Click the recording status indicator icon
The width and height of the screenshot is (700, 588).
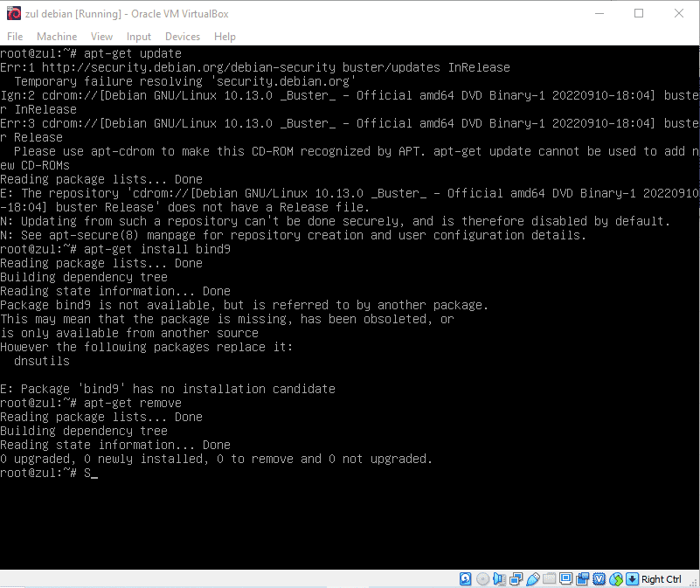(582, 579)
